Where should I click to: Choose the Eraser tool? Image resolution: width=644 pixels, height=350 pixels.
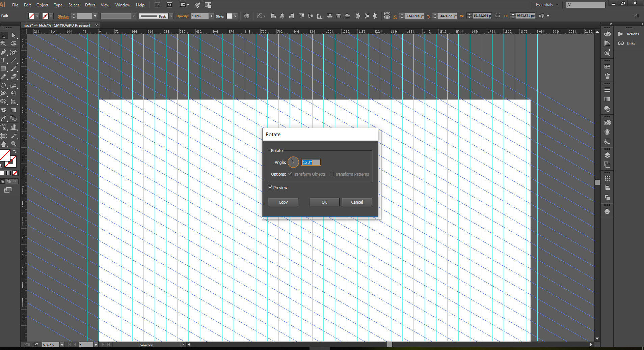[x=14, y=77]
